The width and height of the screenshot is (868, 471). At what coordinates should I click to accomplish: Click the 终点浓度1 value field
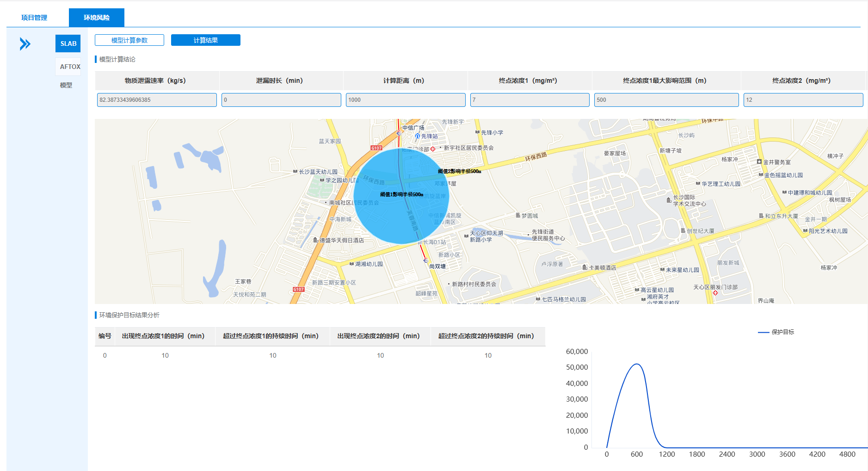click(x=529, y=100)
